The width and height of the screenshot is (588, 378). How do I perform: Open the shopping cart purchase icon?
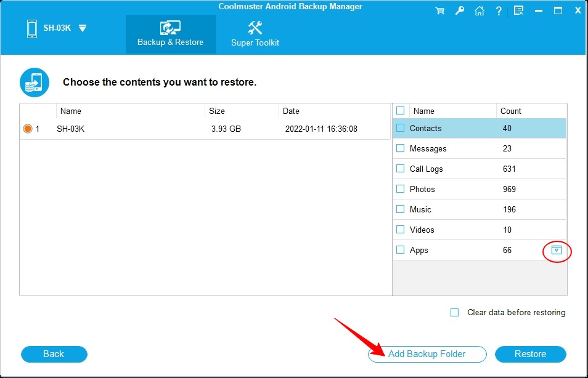(x=440, y=10)
